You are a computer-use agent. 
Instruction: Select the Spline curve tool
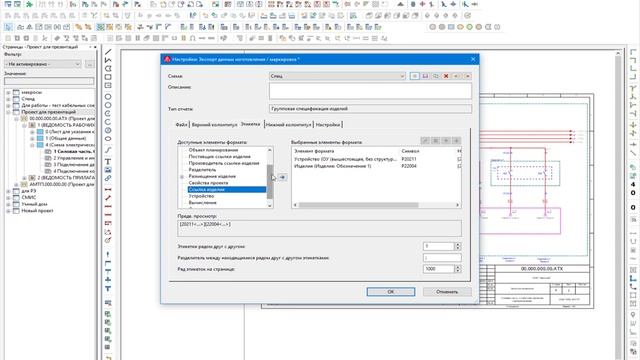(108, 150)
